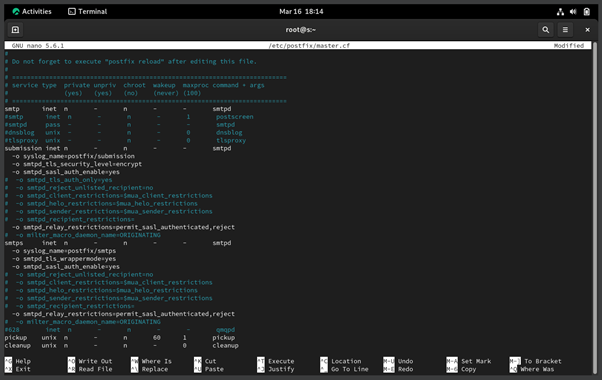Click smtpd_tls_security_level=encrypt line
This screenshot has width=602, height=380.
(77, 164)
